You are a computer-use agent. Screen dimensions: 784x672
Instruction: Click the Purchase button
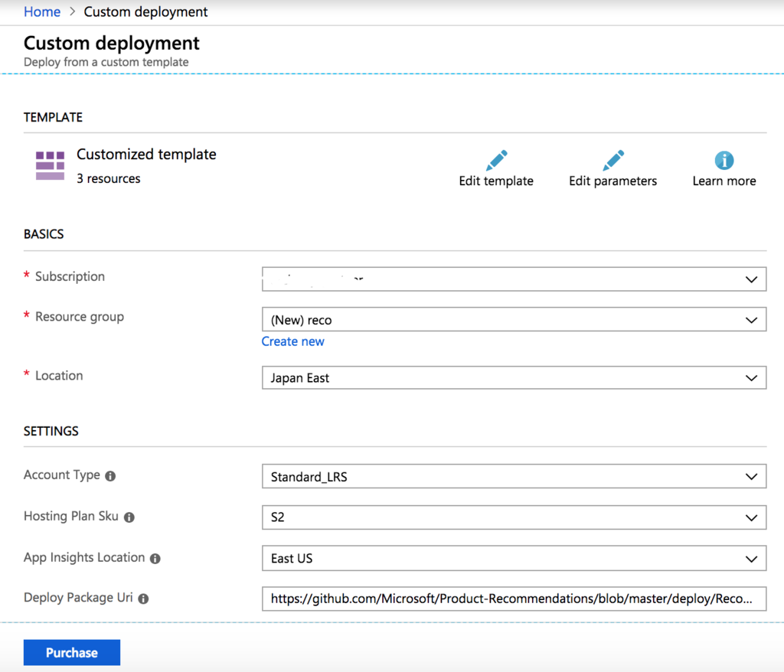(72, 653)
